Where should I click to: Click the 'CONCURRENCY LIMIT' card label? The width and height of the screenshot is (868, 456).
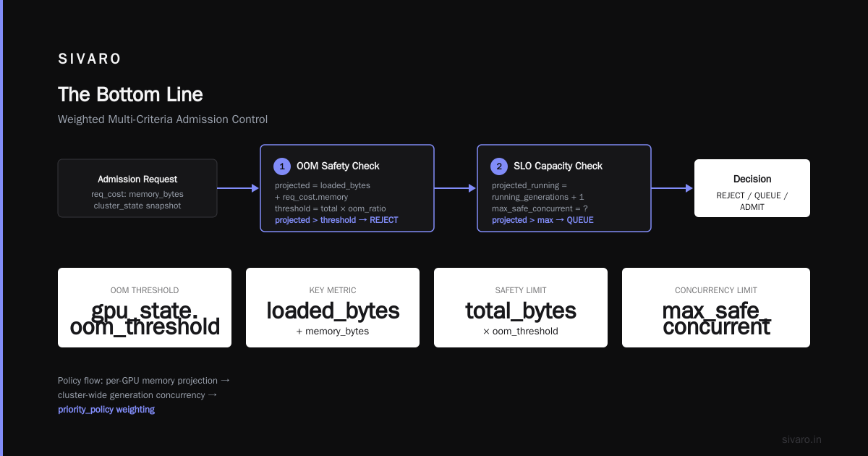click(x=716, y=290)
